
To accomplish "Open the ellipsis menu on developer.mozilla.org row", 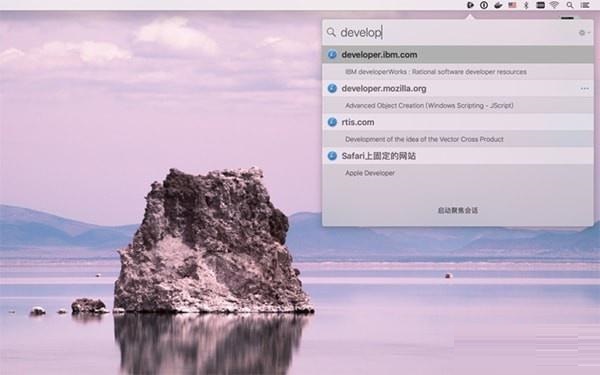I will coord(584,89).
